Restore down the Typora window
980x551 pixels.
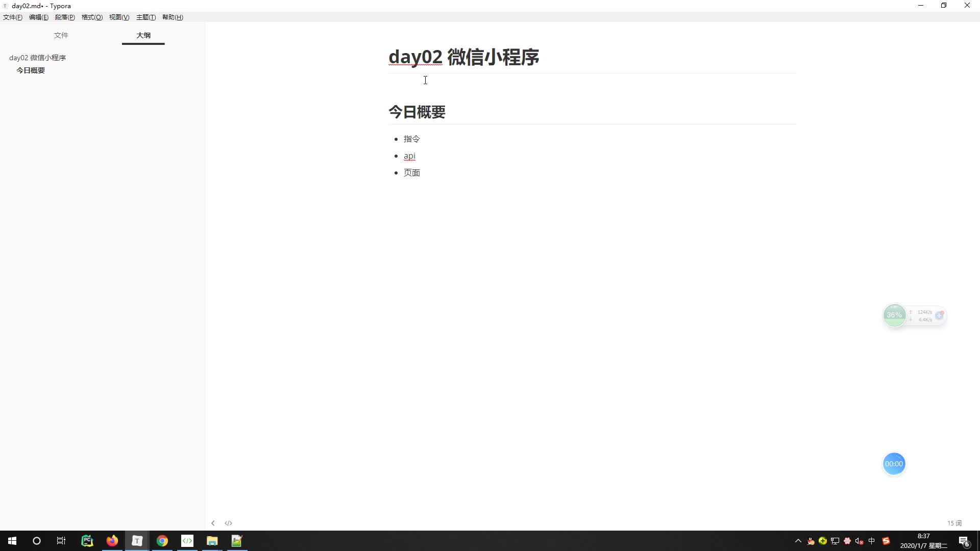click(x=944, y=6)
